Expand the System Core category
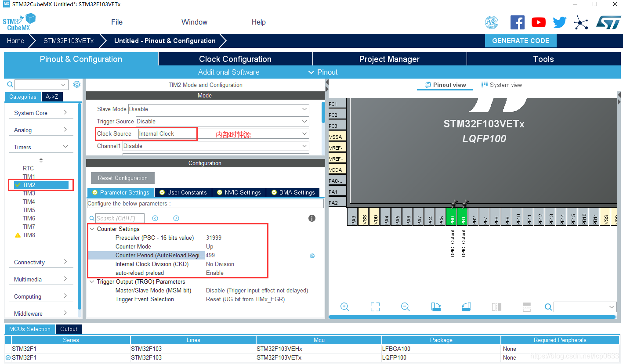 pyautogui.click(x=41, y=113)
